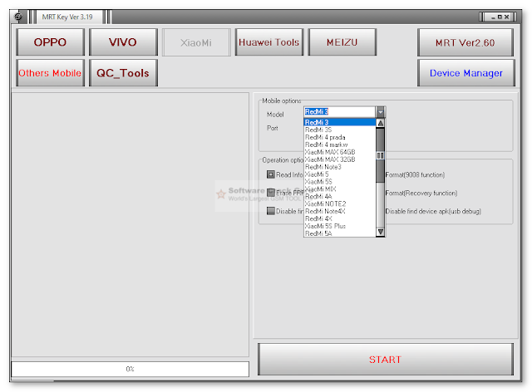Select RedMi 4X model
This screenshot has width=532, height=392.
click(340, 218)
